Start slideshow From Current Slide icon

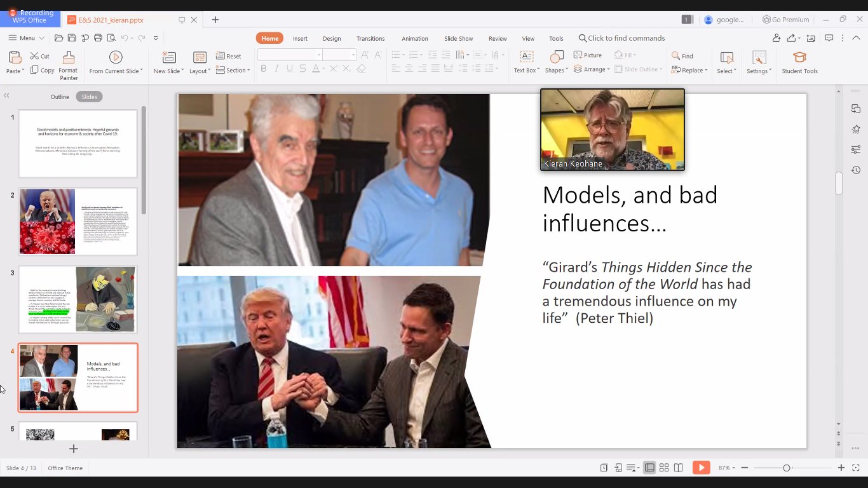[x=116, y=57]
